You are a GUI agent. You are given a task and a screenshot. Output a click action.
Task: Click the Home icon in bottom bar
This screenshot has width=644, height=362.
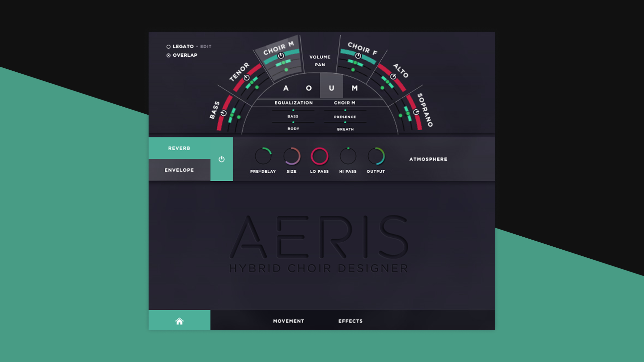click(x=179, y=321)
